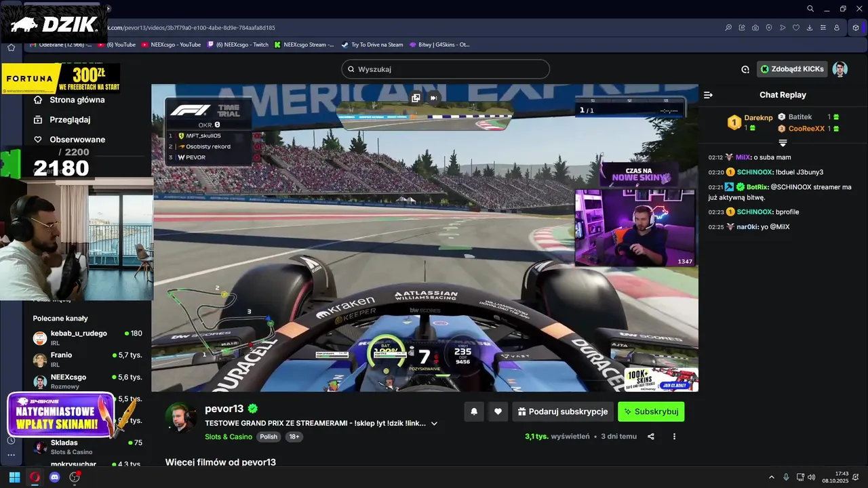Click CooReeXX in chat leaderboard
The height and width of the screenshot is (488, 868).
(x=806, y=129)
